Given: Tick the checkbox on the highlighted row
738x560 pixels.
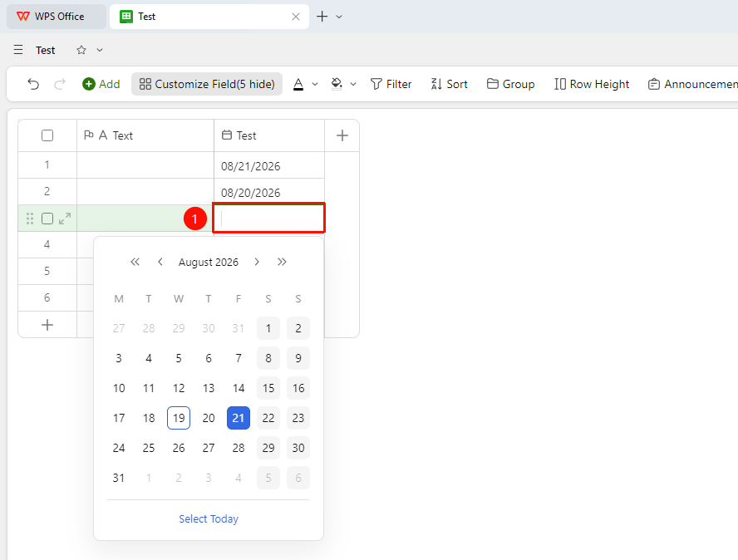Looking at the screenshot, I should coord(47,219).
